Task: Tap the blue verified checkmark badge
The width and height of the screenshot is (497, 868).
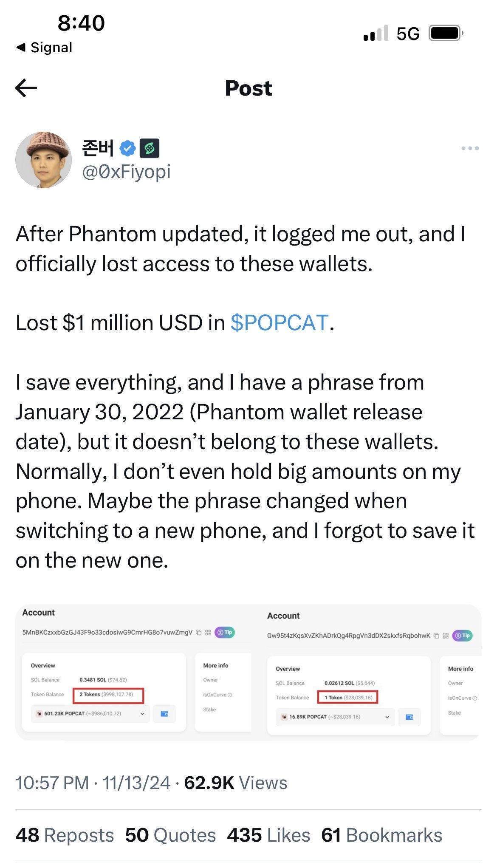Action: tap(127, 148)
